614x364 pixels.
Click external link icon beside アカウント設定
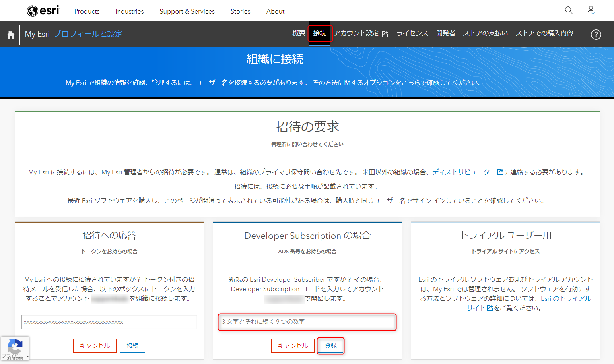click(x=385, y=34)
